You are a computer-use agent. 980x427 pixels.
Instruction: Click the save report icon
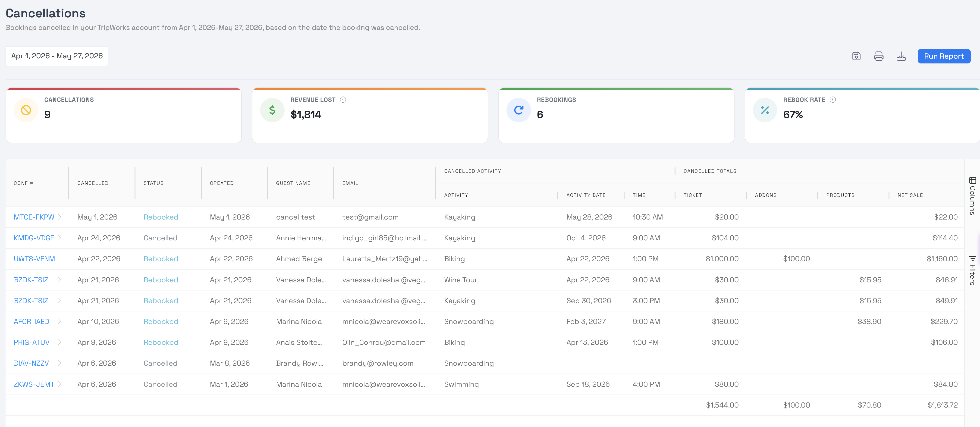(x=856, y=56)
